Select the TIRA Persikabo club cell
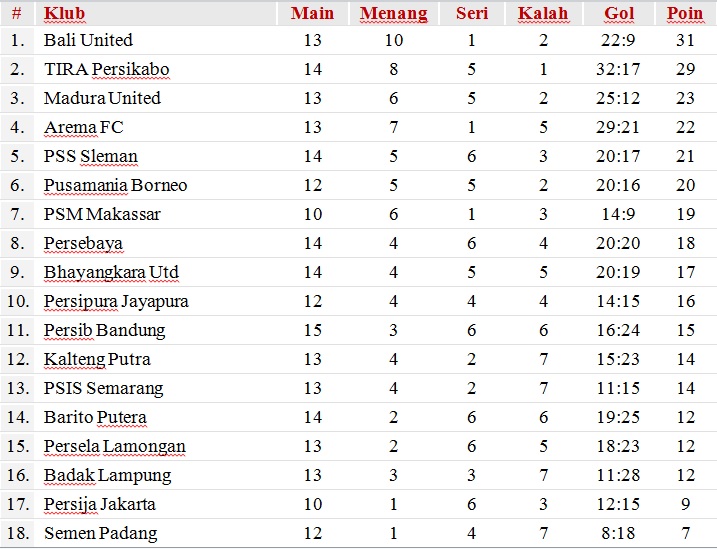717x549 pixels. pos(106,69)
